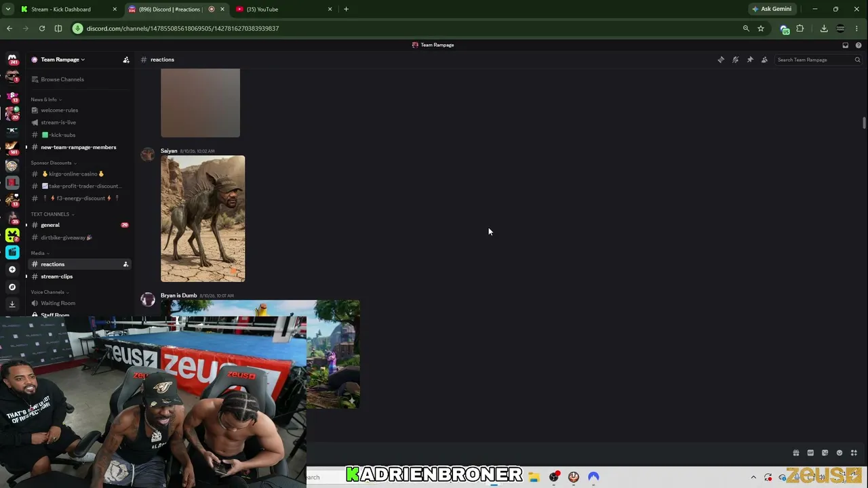Click the Search Team Rampage field

[x=818, y=60]
